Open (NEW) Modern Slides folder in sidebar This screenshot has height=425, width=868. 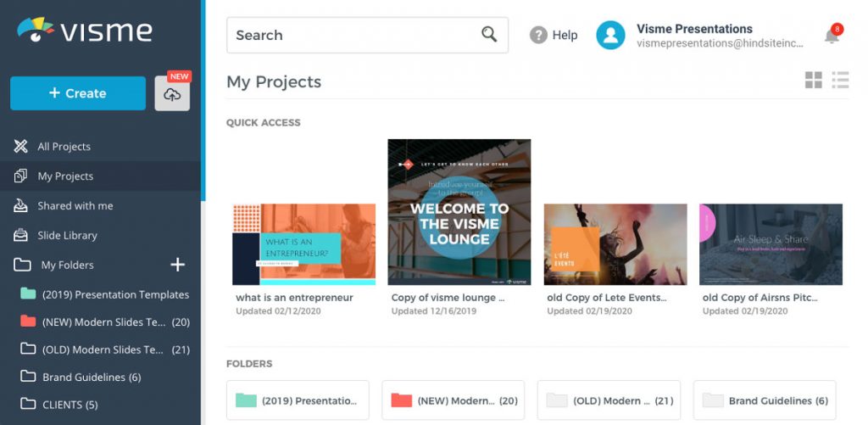(x=103, y=322)
